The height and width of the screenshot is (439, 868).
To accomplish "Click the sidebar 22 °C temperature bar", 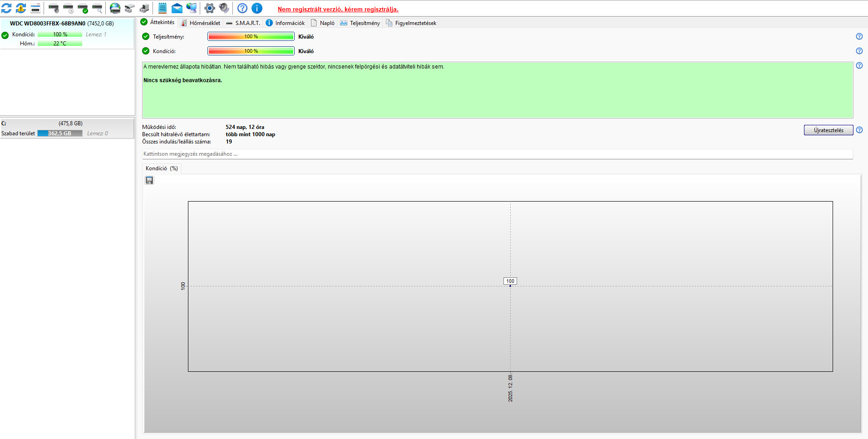I will pos(60,44).
